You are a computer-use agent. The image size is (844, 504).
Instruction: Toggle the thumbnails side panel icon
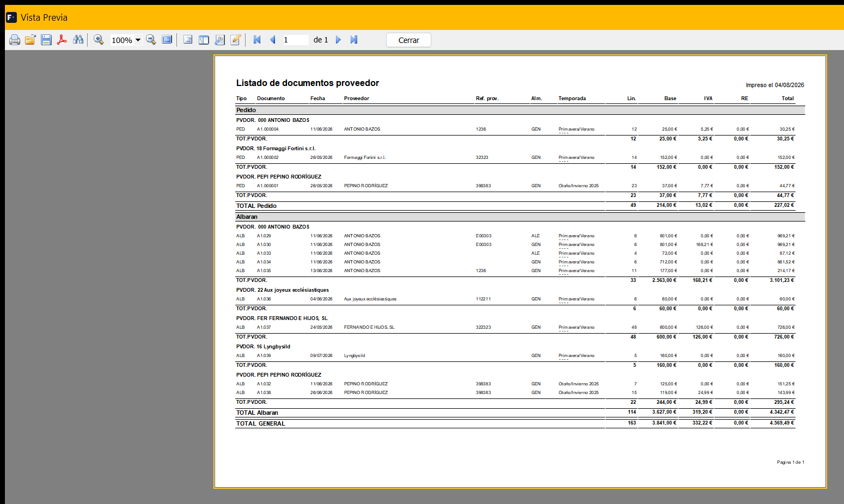(x=204, y=40)
